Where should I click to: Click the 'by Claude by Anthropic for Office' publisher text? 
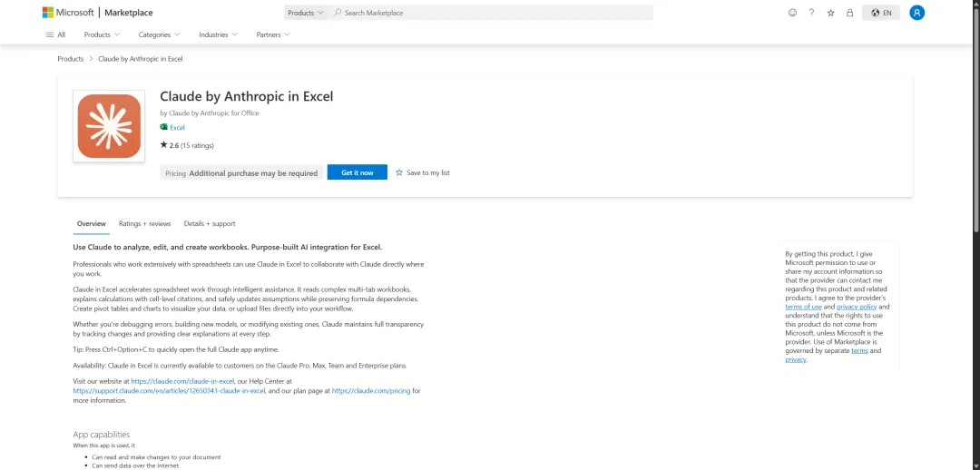210,113
